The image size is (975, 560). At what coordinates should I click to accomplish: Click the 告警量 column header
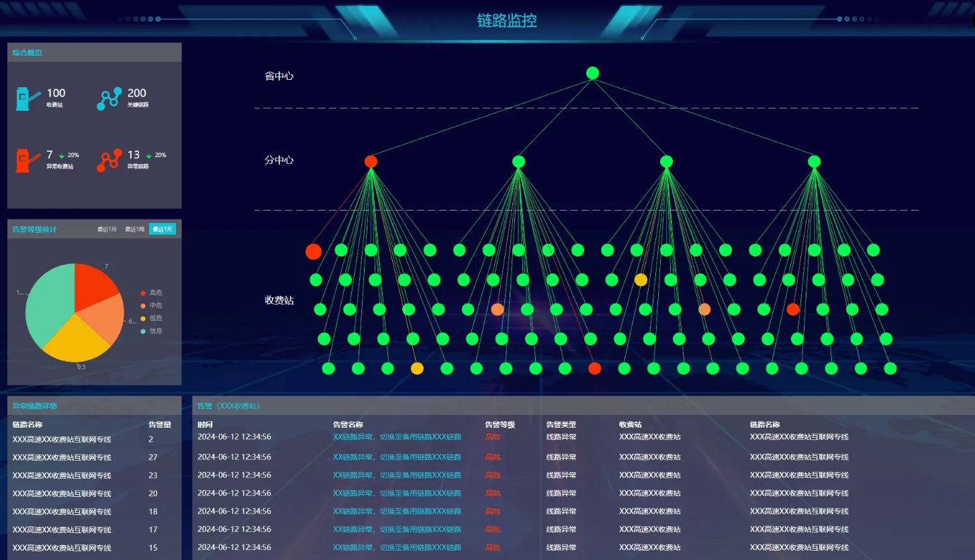click(160, 424)
